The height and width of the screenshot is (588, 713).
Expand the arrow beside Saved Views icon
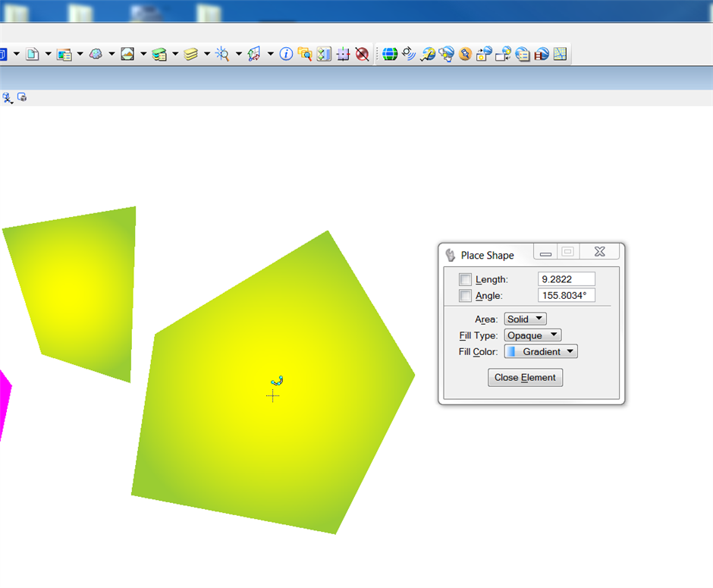coord(143,54)
